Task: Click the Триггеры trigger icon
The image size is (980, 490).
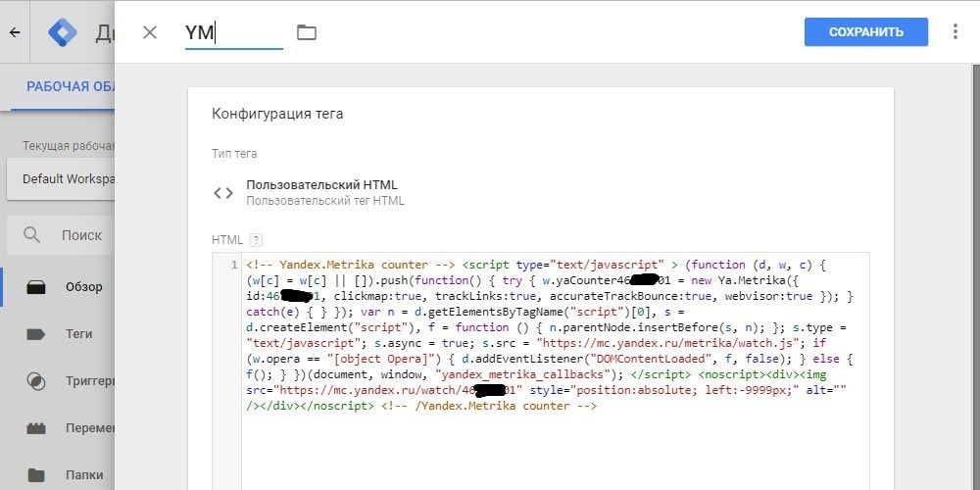Action: coord(36,381)
